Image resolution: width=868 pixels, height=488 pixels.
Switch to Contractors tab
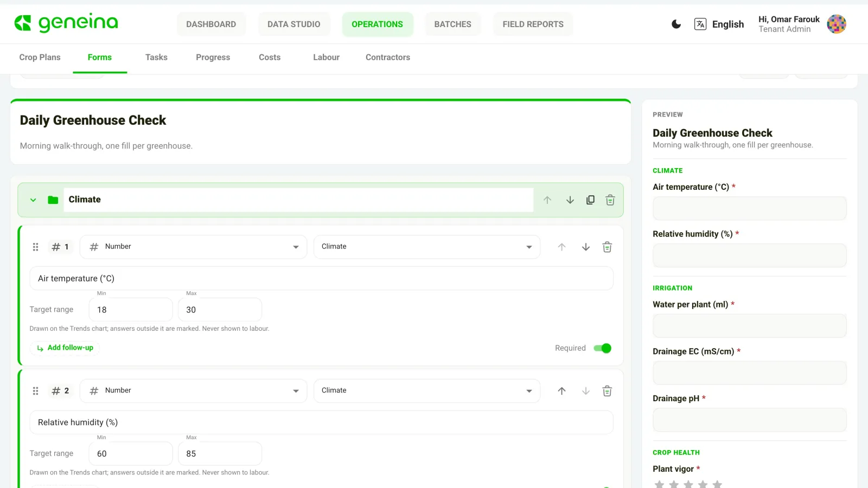coord(388,57)
